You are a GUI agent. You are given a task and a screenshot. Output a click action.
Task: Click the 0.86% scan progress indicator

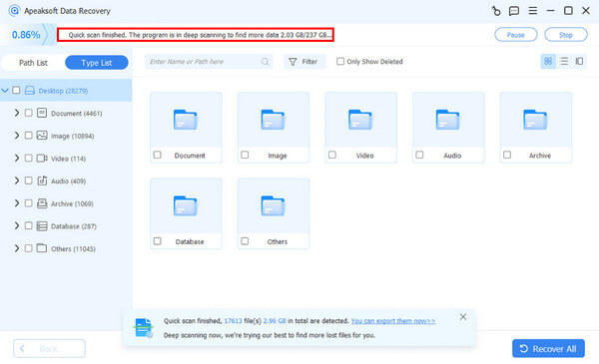[x=26, y=35]
